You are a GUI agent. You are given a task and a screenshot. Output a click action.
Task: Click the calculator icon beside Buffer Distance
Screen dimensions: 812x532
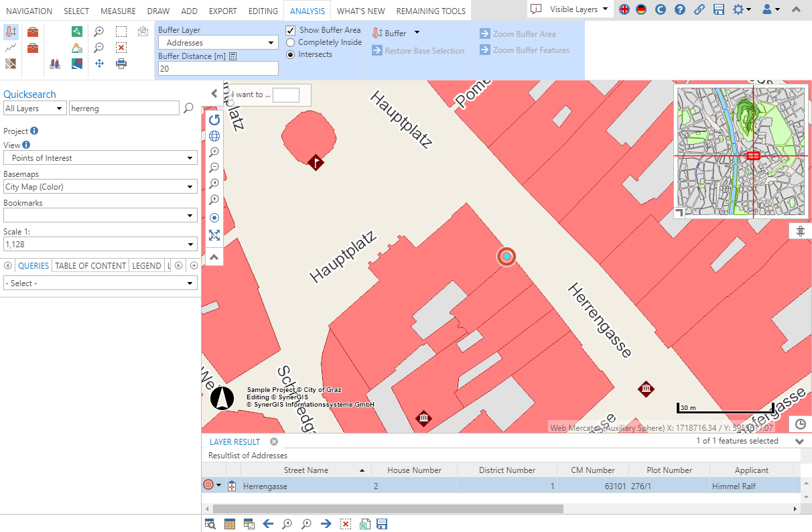click(233, 57)
